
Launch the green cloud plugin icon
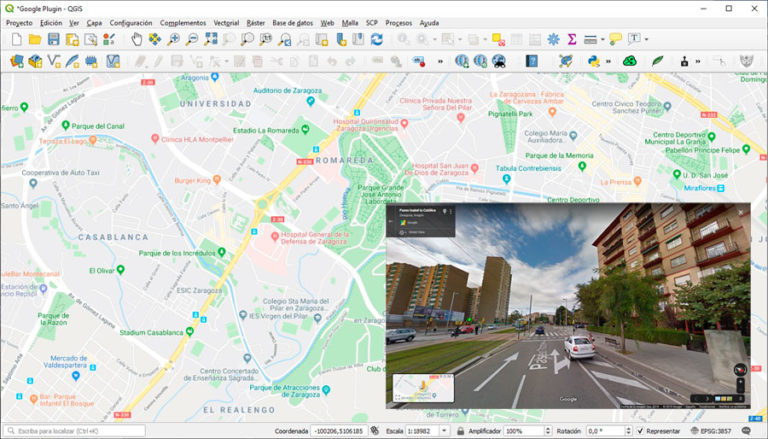pos(629,61)
